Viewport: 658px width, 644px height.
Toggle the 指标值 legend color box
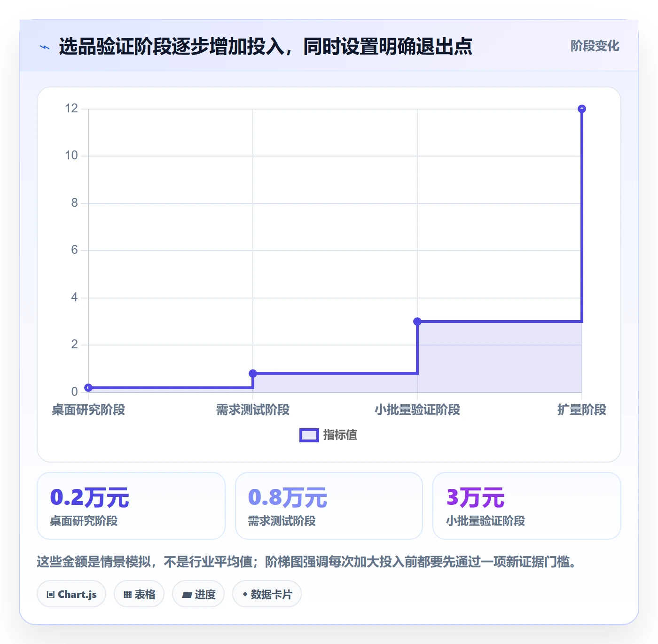coord(309,435)
